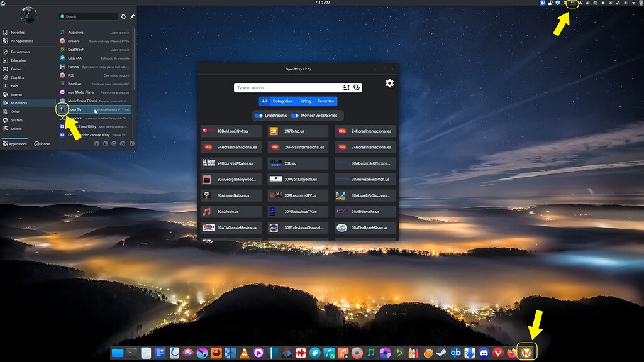The width and height of the screenshot is (644, 362).
Task: Open Discord from the dock
Action: [484, 353]
